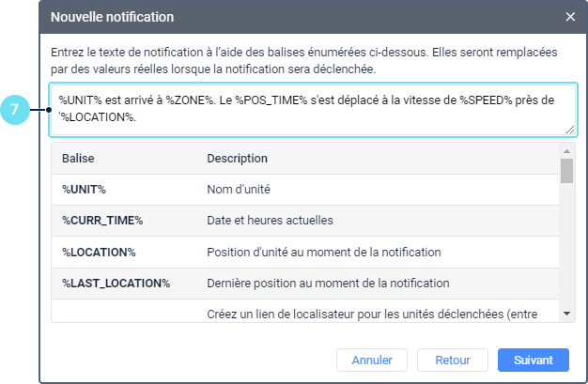
Task: Click the Suivant button
Action: tap(534, 360)
